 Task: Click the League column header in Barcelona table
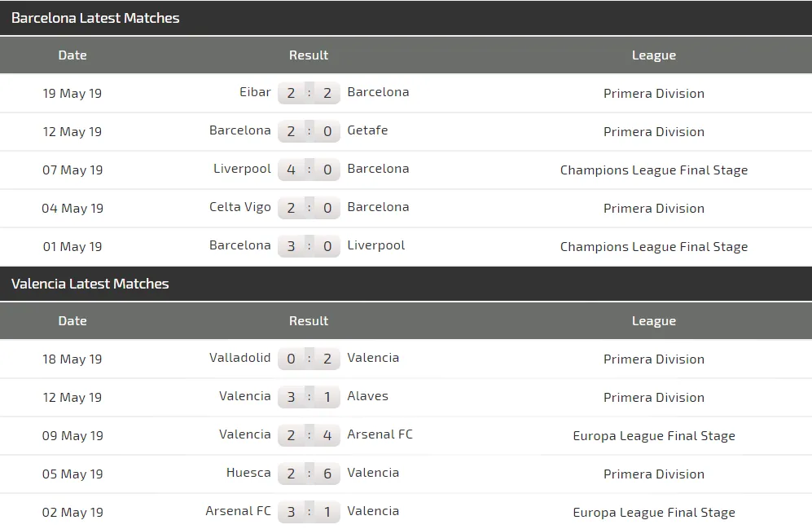click(x=654, y=55)
